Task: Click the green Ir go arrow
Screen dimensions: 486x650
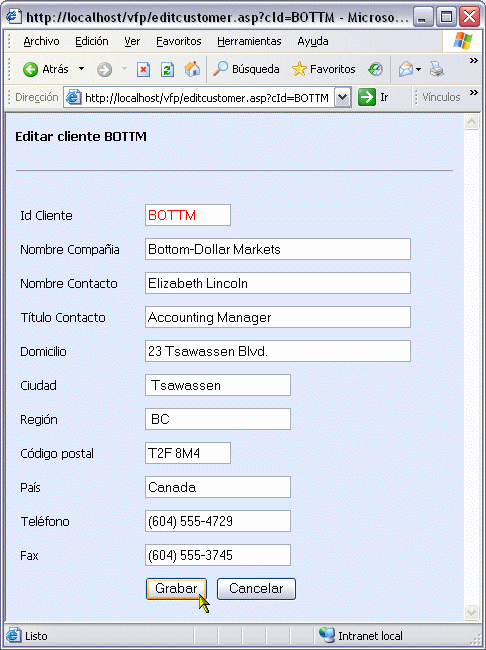Action: coord(367,97)
